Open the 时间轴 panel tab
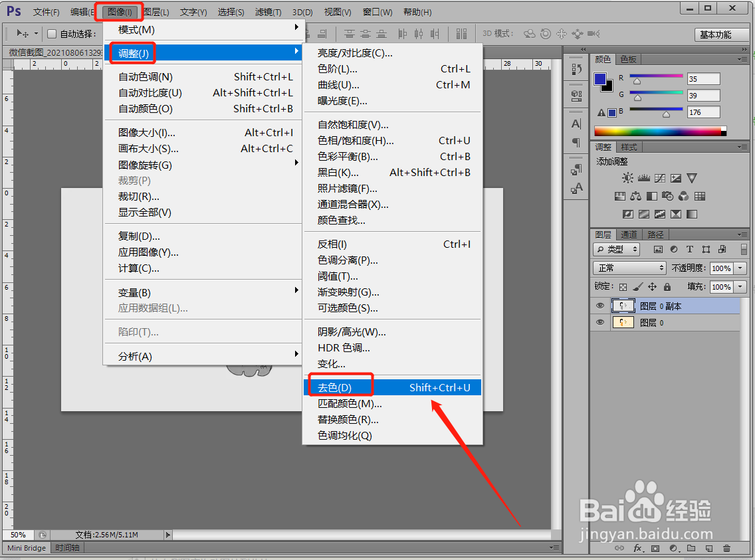 (x=67, y=547)
